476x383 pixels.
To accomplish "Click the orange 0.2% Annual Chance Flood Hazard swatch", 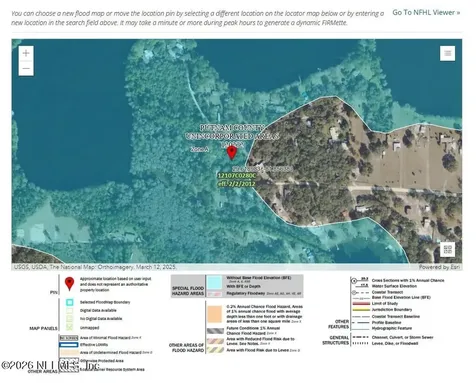I will [214, 314].
